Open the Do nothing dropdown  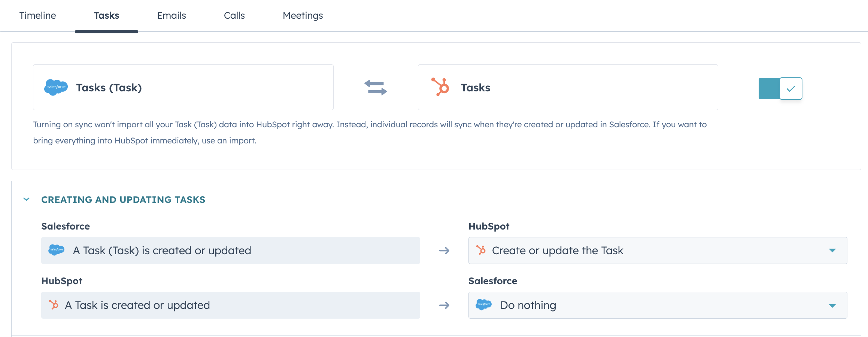click(658, 305)
